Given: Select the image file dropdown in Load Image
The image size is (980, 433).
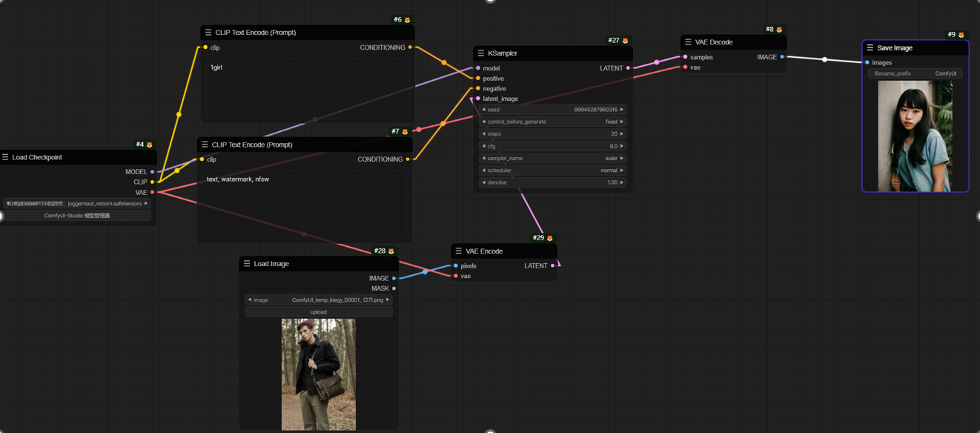Looking at the screenshot, I should pyautogui.click(x=318, y=300).
